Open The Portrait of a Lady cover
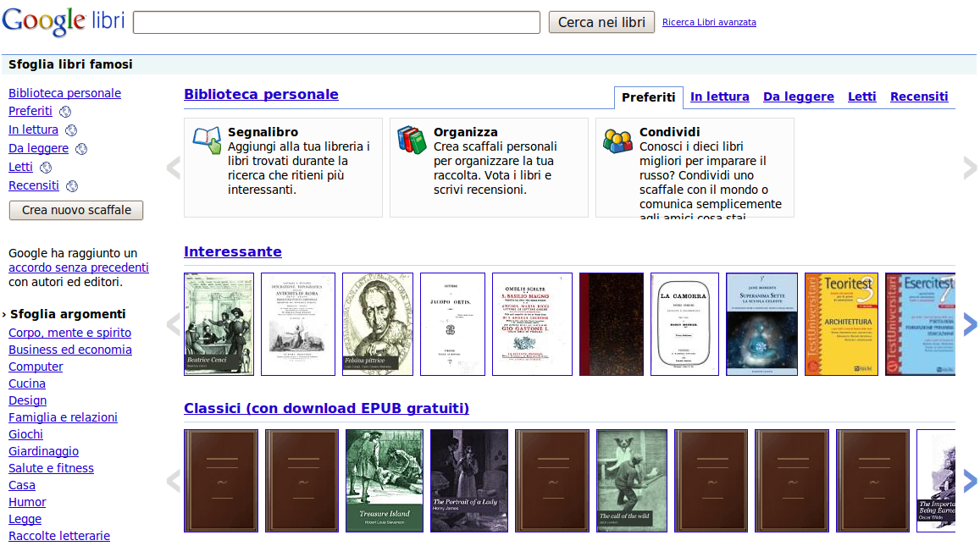Screen dimensions: 980x546 point(469,481)
